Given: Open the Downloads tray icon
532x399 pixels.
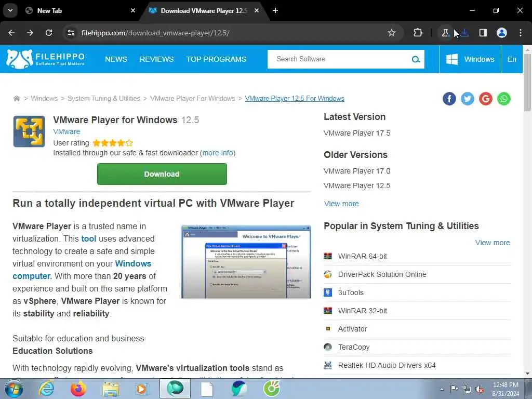Looking at the screenshot, I should click(x=465, y=33).
